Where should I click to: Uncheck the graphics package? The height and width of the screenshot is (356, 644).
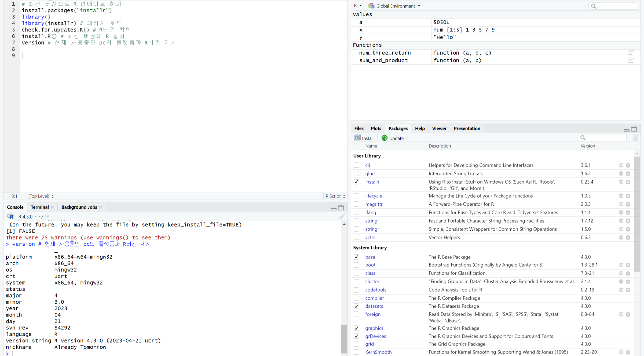click(x=356, y=328)
